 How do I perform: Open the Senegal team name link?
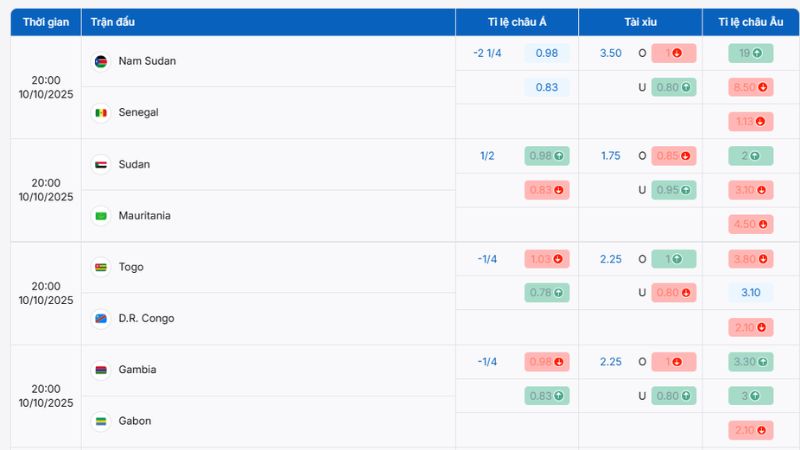pos(138,113)
